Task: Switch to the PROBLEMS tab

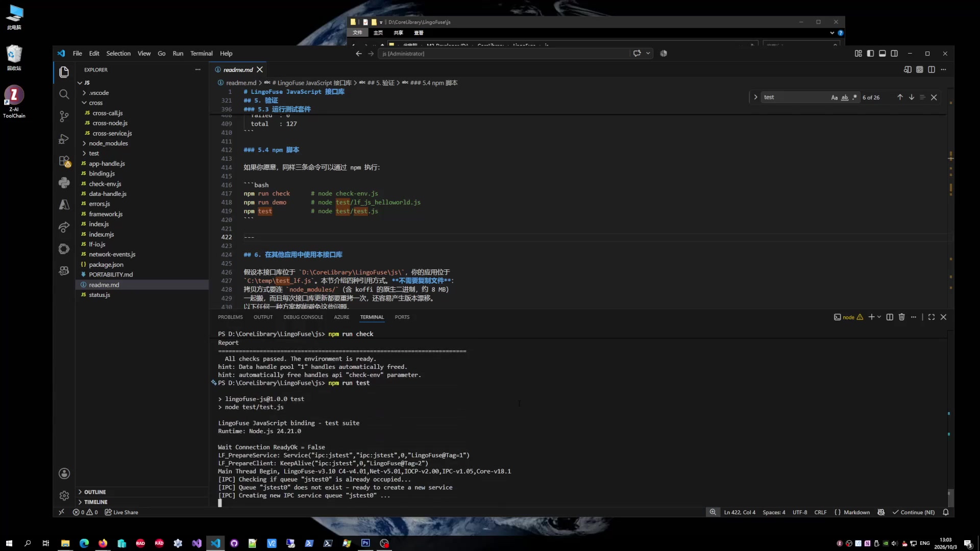Action: click(230, 317)
